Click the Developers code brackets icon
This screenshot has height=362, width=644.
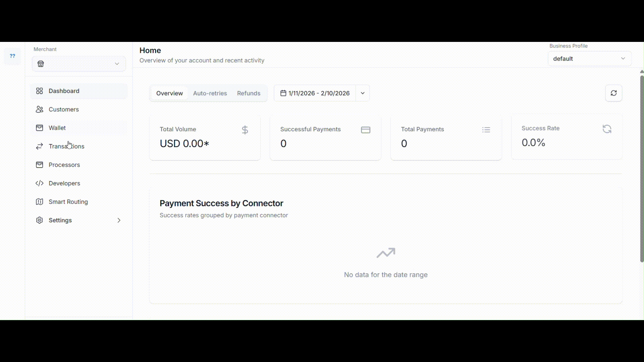[39, 183]
